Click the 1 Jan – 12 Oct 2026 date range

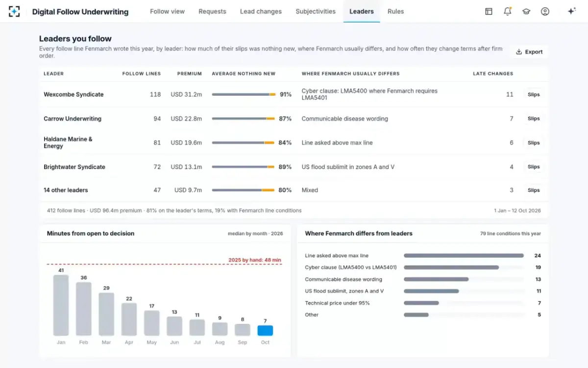point(517,210)
